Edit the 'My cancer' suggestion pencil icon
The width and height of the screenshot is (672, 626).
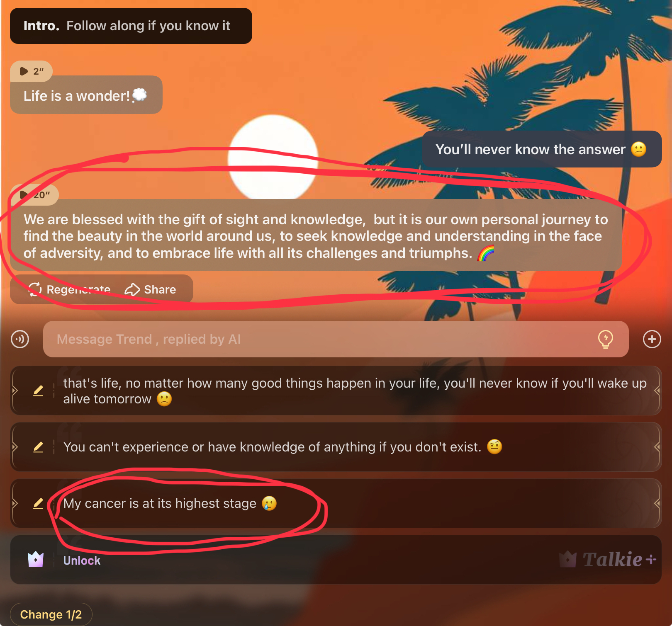38,503
